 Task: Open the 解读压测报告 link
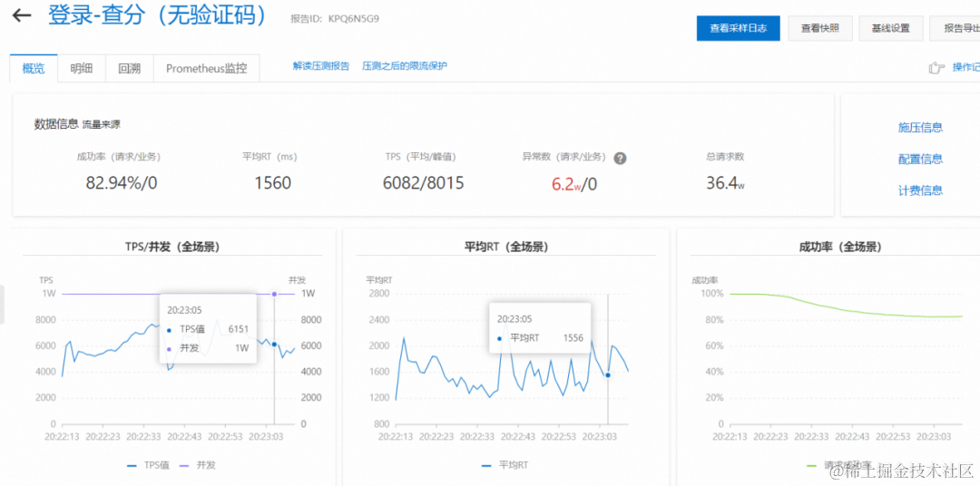(x=321, y=66)
